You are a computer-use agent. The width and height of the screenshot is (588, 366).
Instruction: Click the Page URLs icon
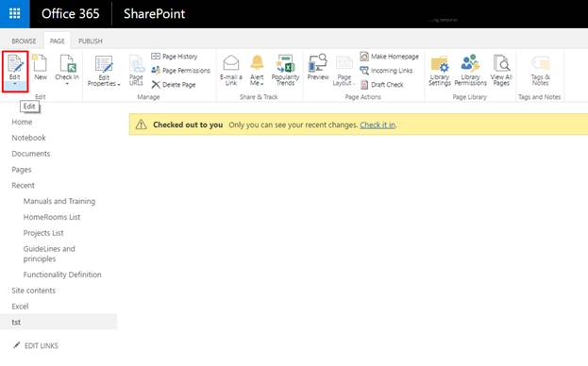pos(137,64)
